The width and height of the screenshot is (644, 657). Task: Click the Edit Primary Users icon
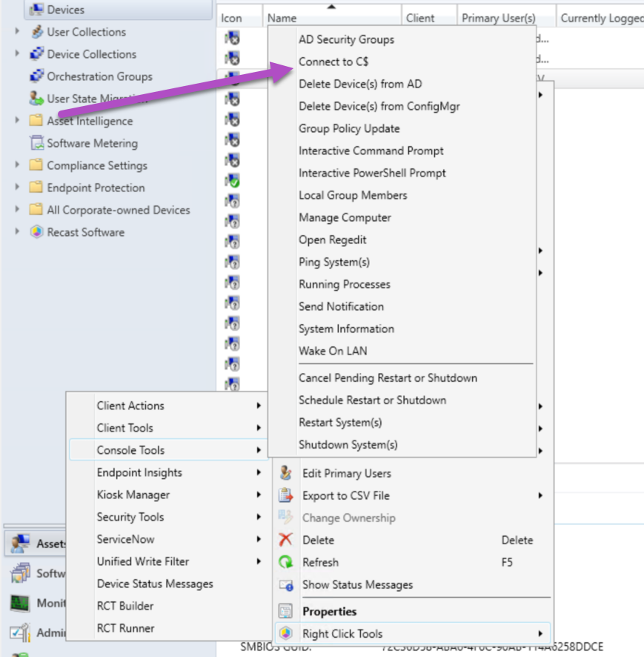285,473
